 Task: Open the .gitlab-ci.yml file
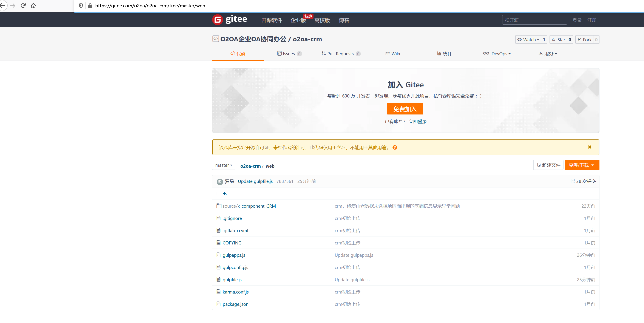click(235, 230)
